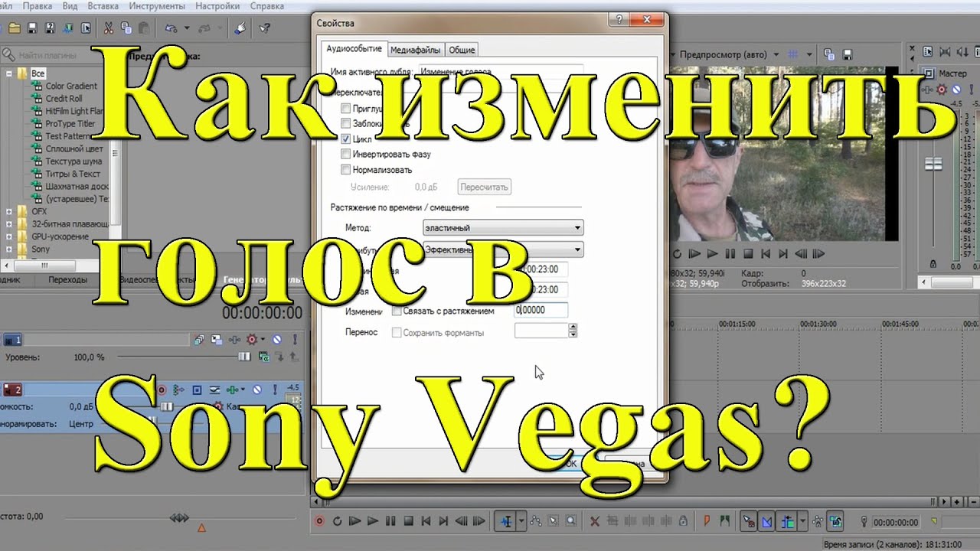Click the What's This help cursor icon
Image resolution: width=980 pixels, height=551 pixels.
click(265, 28)
